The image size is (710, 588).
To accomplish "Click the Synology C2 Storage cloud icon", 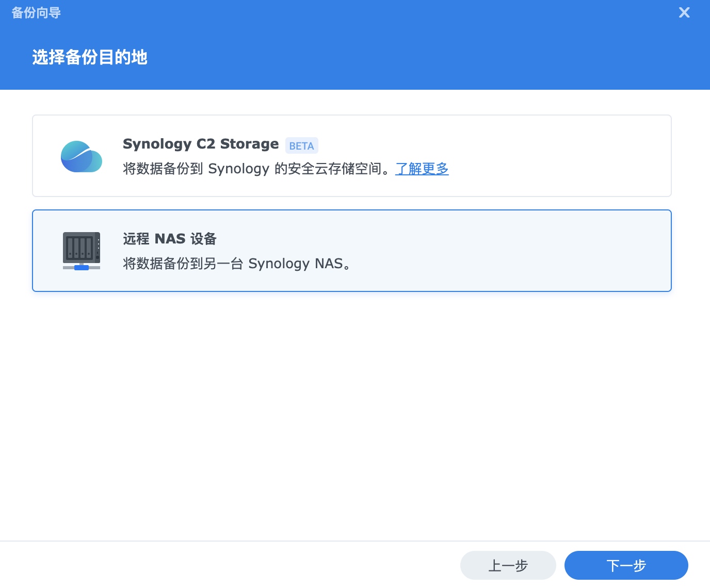I will click(x=82, y=156).
